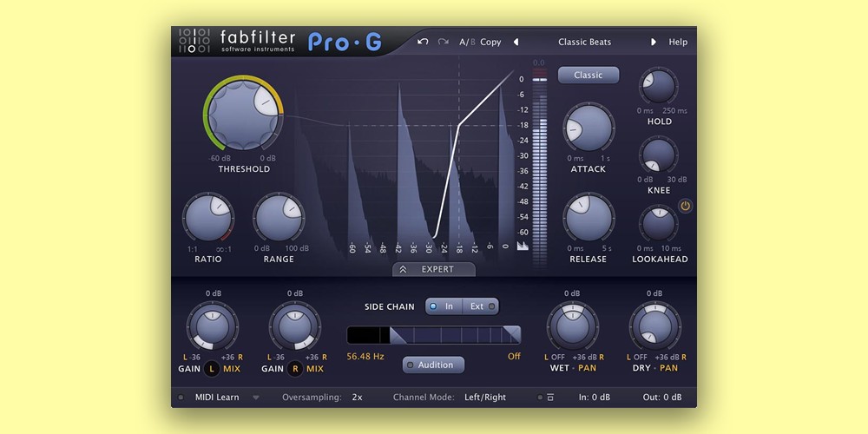The width and height of the screenshot is (868, 434).
Task: Click the L channel icon under Gain
Action: (x=212, y=369)
